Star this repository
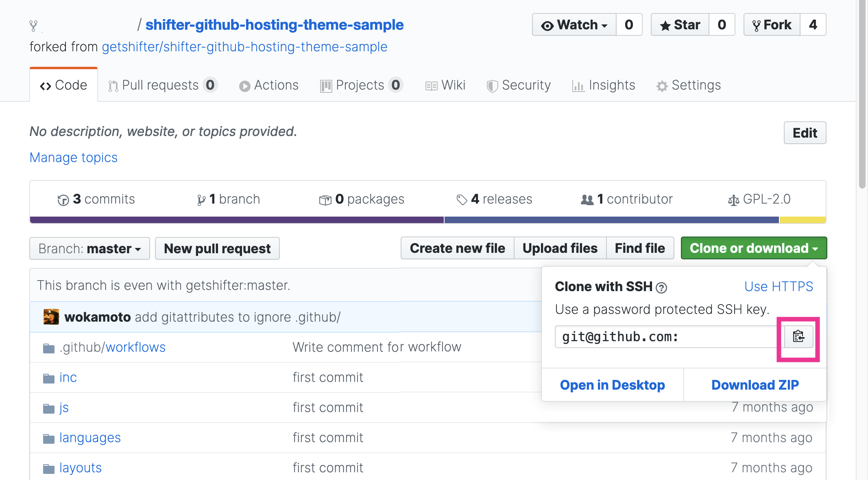This screenshot has height=480, width=868. [680, 25]
